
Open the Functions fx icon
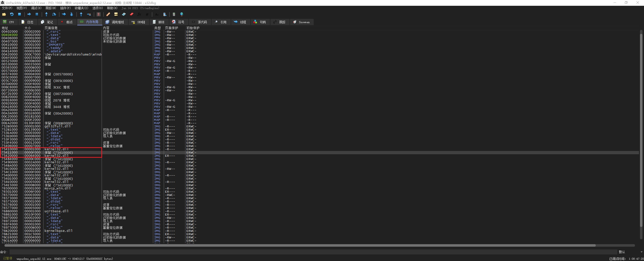(x=139, y=14)
